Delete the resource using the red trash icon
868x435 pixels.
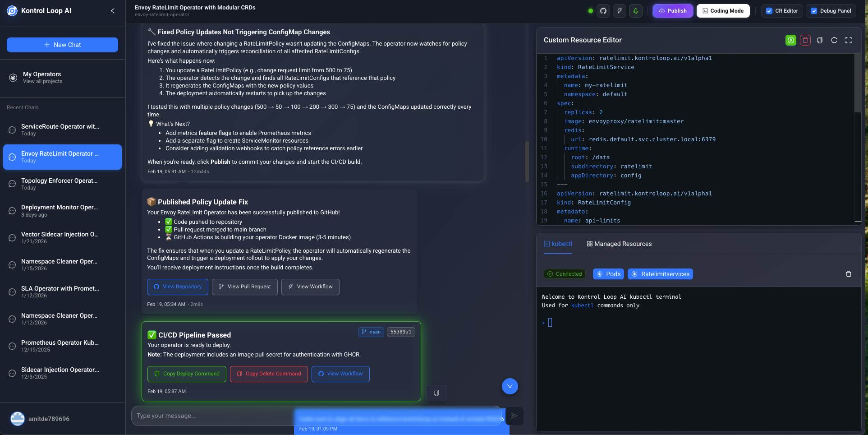805,40
